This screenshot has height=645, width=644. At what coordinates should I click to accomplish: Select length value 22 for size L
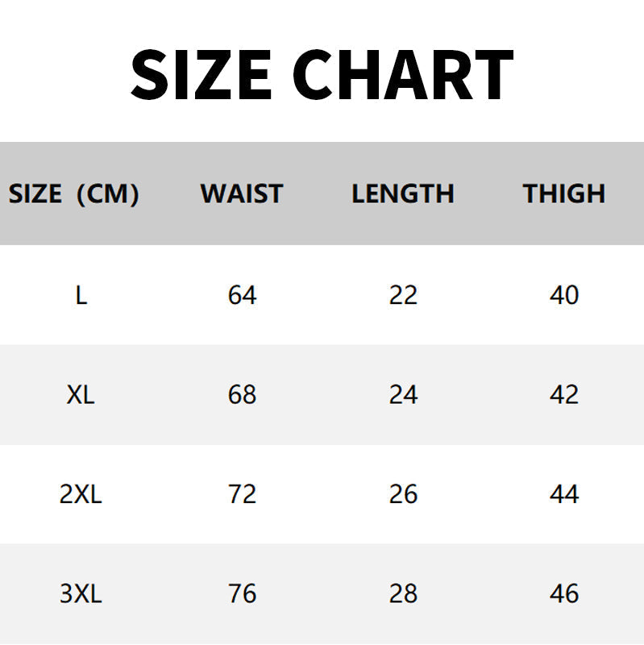click(403, 295)
